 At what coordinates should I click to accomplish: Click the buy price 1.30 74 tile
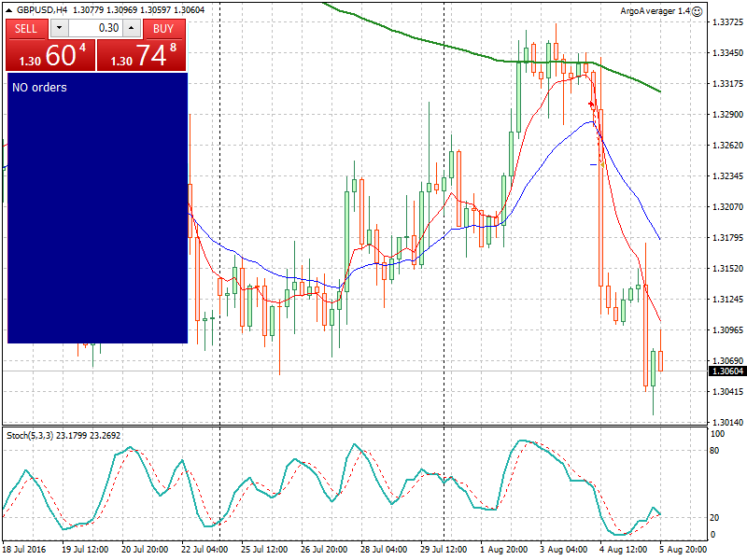pyautogui.click(x=142, y=55)
